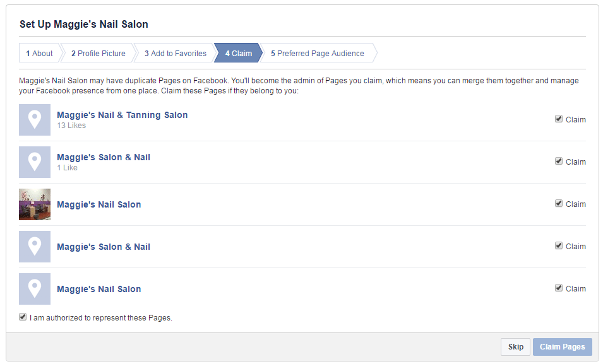Open the photo thumbnail of Maggie's Nail Salon
Image resolution: width=603 pixels, height=364 pixels.
pos(35,204)
